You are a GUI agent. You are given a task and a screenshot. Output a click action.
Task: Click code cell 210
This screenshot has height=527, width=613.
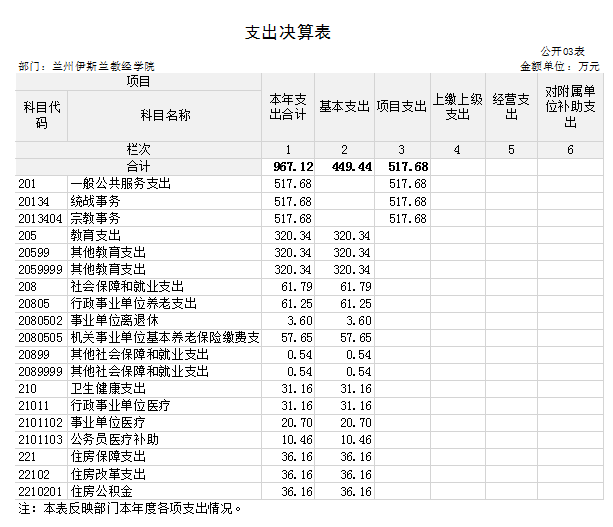(x=27, y=389)
